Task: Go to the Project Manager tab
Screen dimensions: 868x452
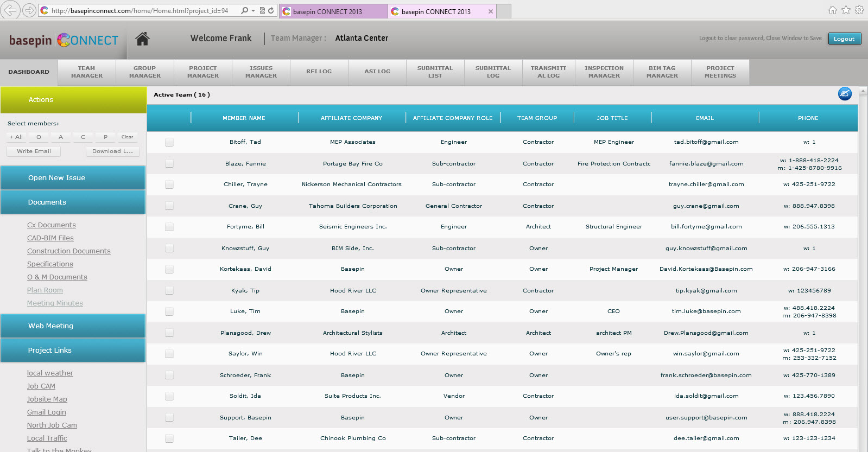Action: tap(203, 72)
